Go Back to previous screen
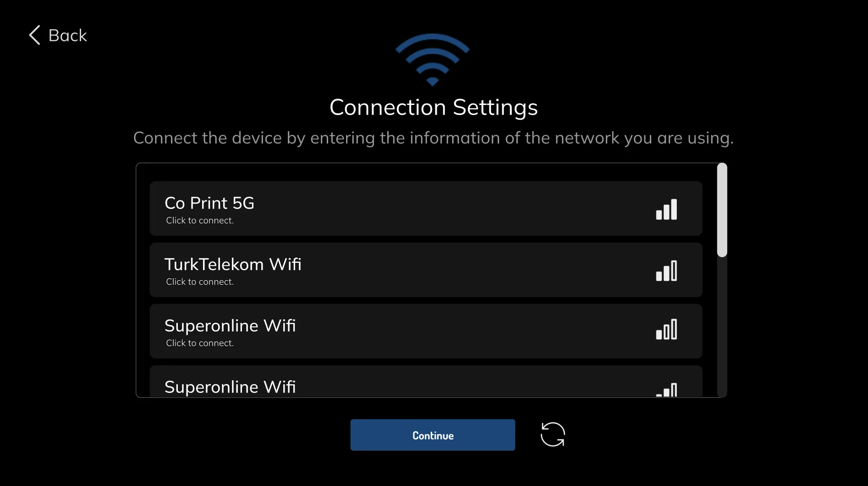Screen dimensions: 868x486 click(x=58, y=35)
